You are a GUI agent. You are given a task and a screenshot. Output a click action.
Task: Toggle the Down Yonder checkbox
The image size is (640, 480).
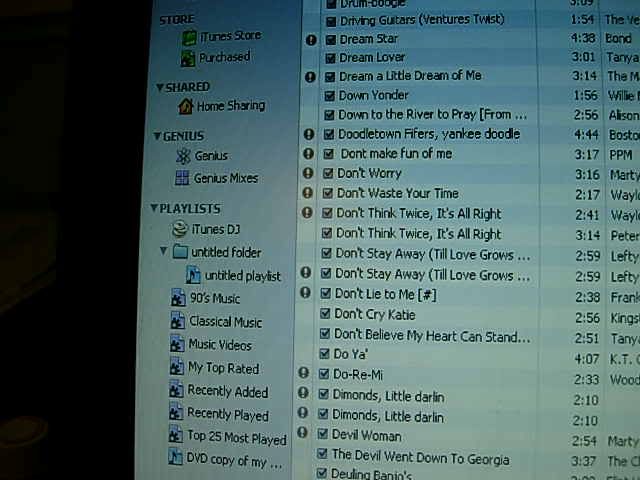point(329,96)
